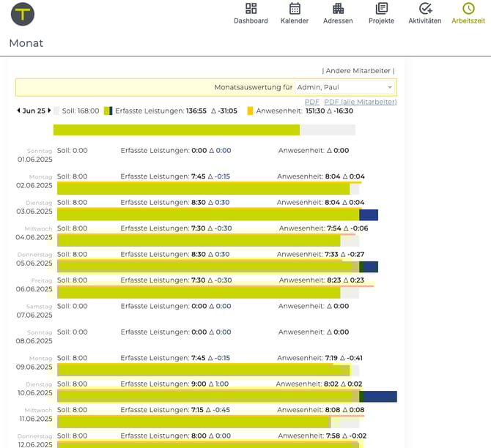Viewport: 491px width, 448px height.
Task: Go to next month arrow after Jun 25
Action: 49,111
